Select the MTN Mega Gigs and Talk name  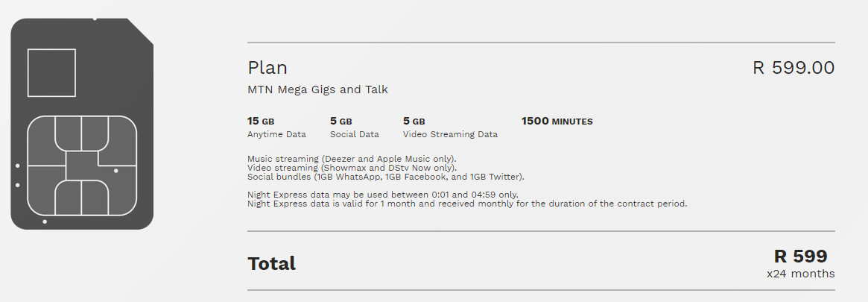[317, 89]
